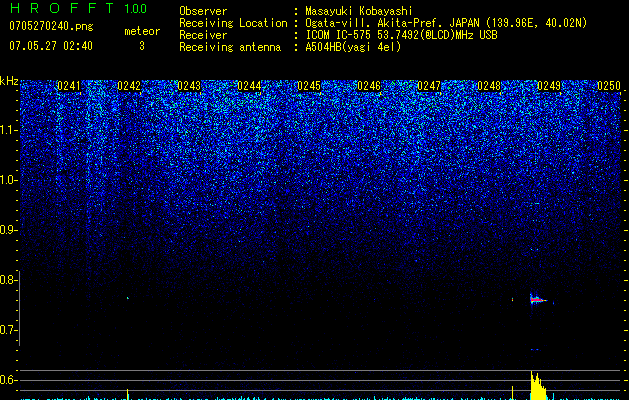Viewport: 629px width, 400px height.
Task: Select the meteor count value 3
Action: pos(142,46)
